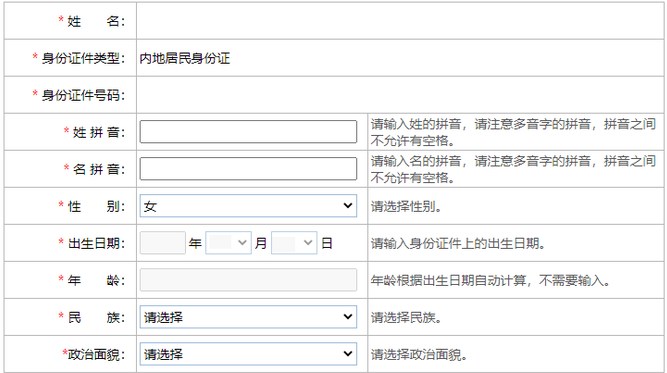Click the disabled 年龄 field
Viewport: 667px width, 373px height.
click(248, 280)
